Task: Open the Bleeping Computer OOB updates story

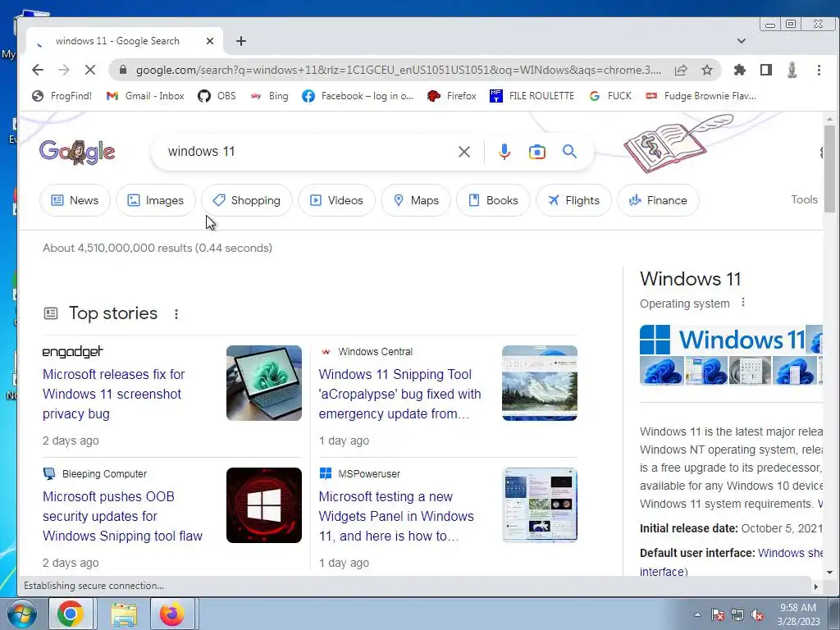Action: (123, 516)
